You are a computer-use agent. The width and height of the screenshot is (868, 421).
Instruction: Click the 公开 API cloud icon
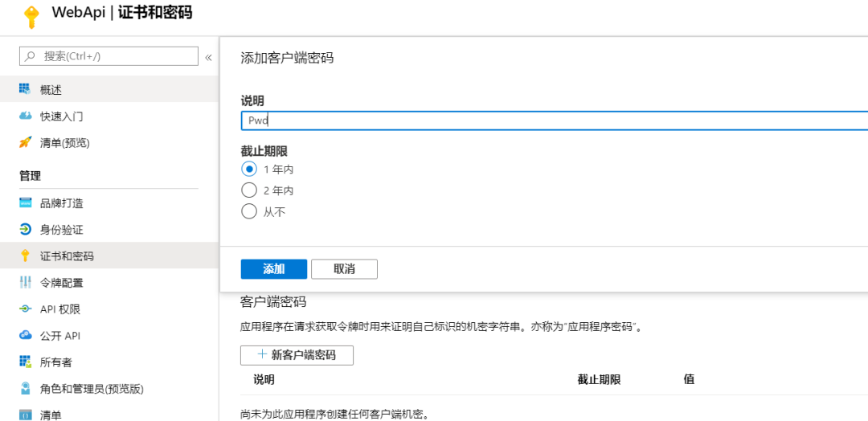point(25,335)
